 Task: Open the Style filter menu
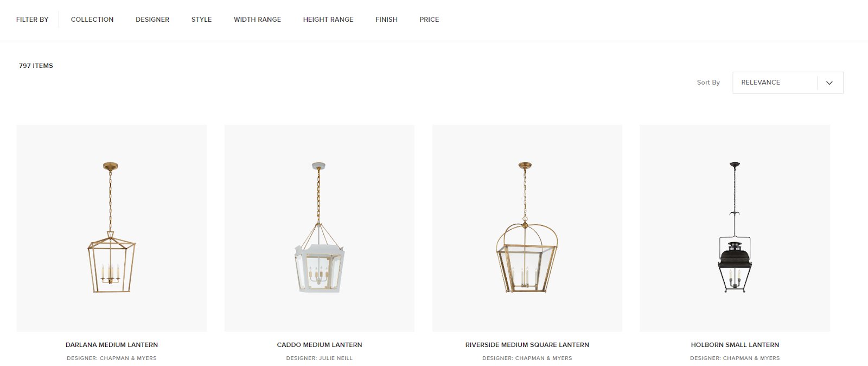(201, 20)
